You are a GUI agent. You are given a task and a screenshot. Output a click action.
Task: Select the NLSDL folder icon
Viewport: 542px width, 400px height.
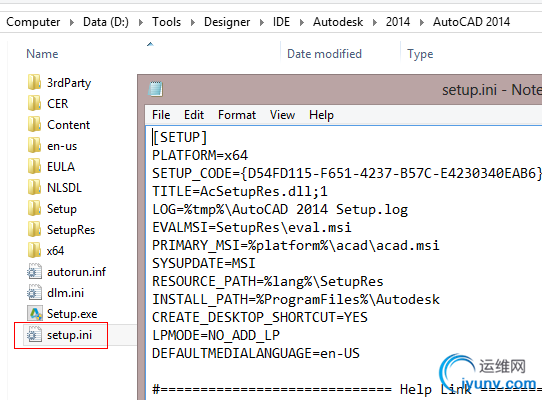point(35,188)
